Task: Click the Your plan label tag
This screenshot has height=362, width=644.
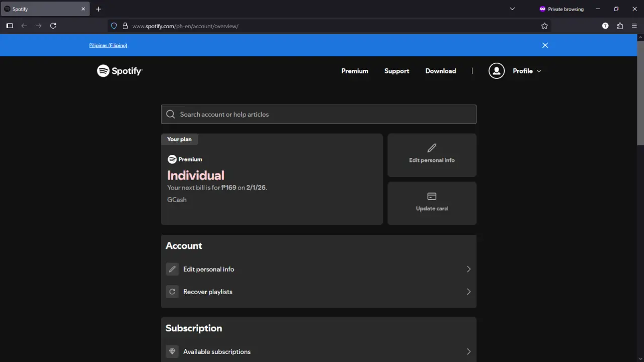Action: pyautogui.click(x=180, y=139)
